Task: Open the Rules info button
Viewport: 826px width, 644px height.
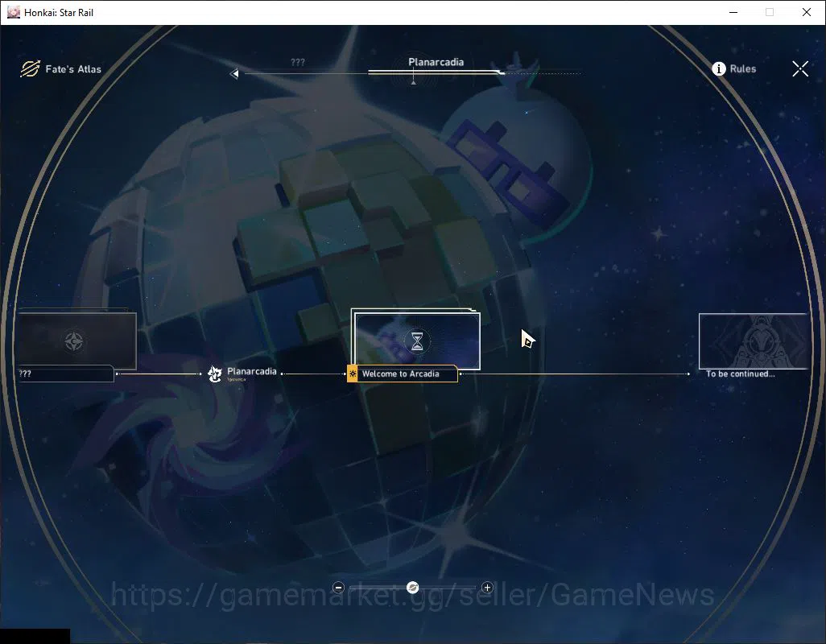Action: (x=733, y=68)
